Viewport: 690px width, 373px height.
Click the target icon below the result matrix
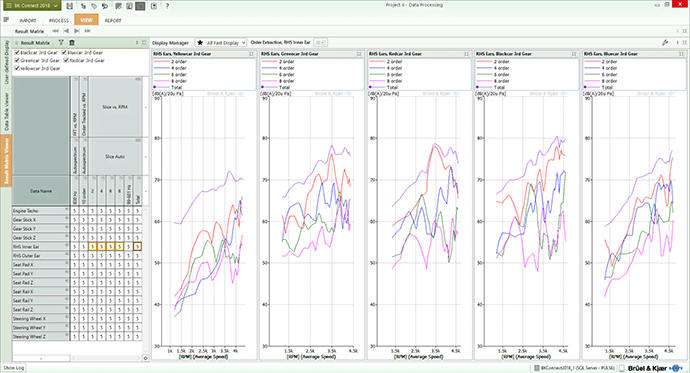click(x=146, y=358)
